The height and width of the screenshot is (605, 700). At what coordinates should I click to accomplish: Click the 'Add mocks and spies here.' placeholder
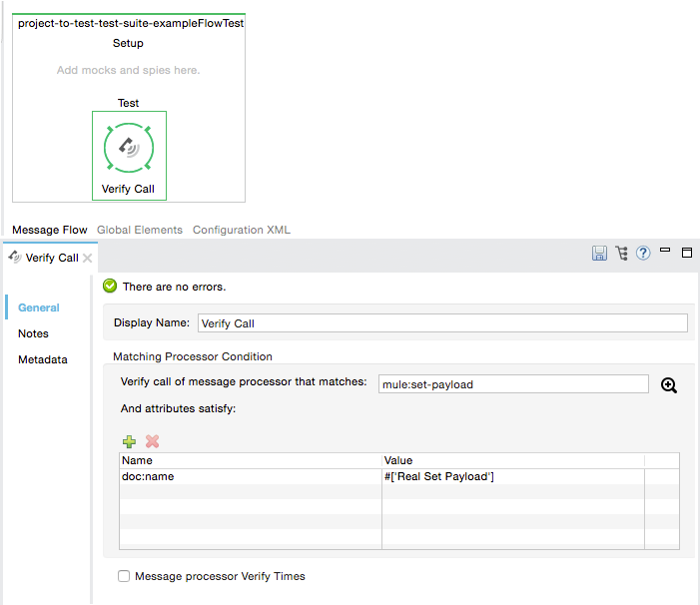[128, 70]
